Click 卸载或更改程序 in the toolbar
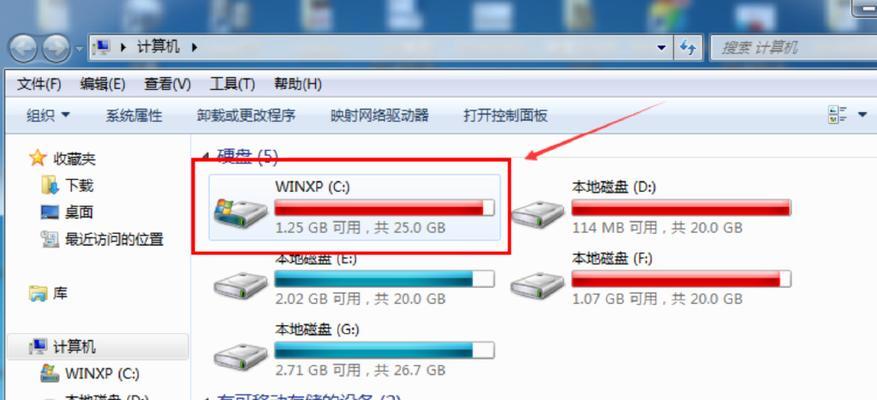 tap(246, 116)
